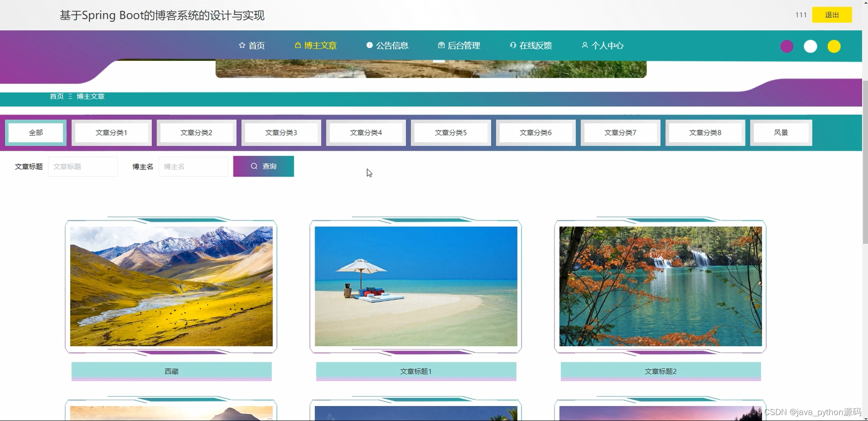The width and height of the screenshot is (868, 421).
Task: Click the page vertical scrollbar thumb
Action: coord(865,162)
